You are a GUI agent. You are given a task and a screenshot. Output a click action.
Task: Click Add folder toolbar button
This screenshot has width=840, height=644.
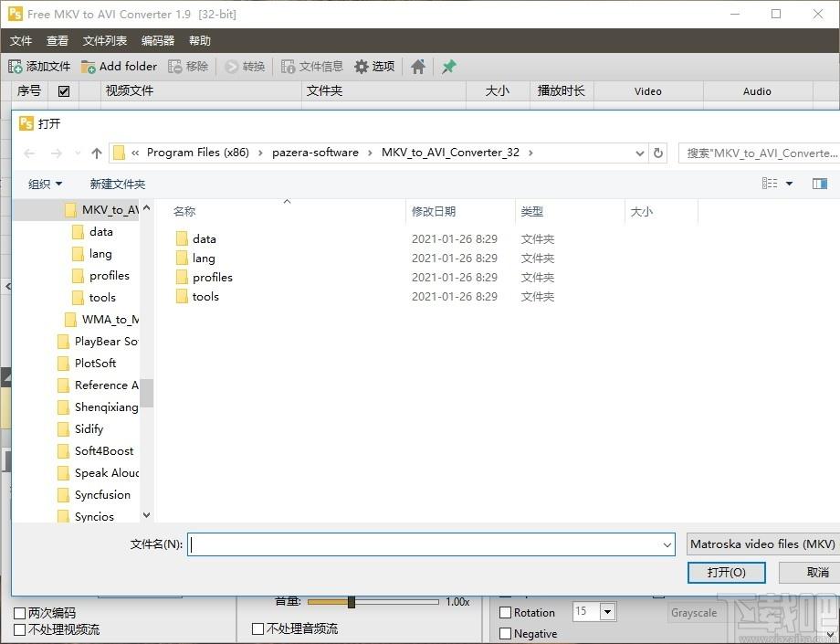[119, 67]
